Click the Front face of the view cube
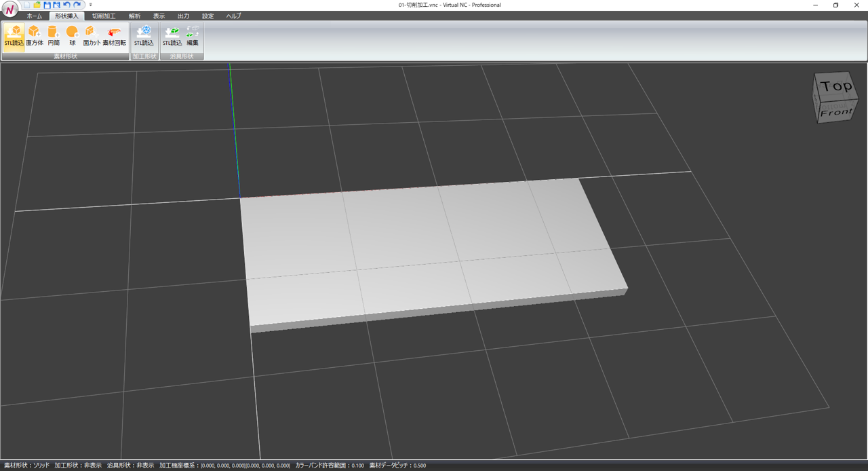This screenshot has height=471, width=868. coord(836,113)
